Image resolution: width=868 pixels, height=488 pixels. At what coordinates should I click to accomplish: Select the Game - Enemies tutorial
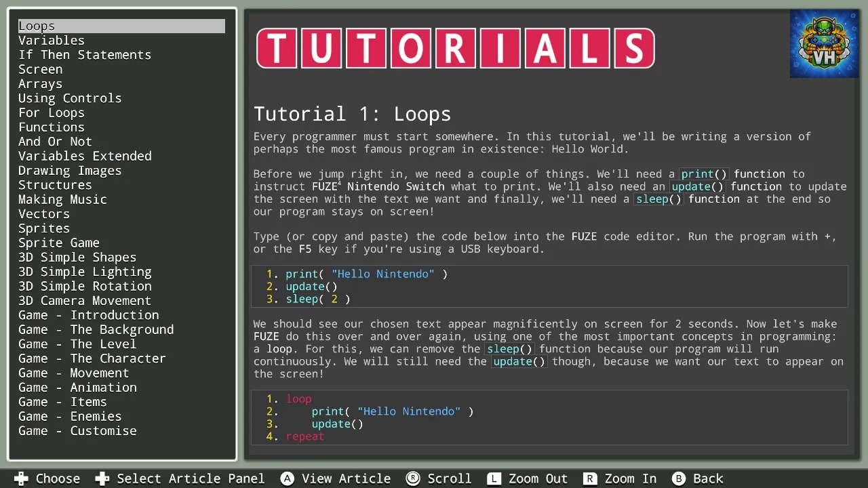[70, 416]
